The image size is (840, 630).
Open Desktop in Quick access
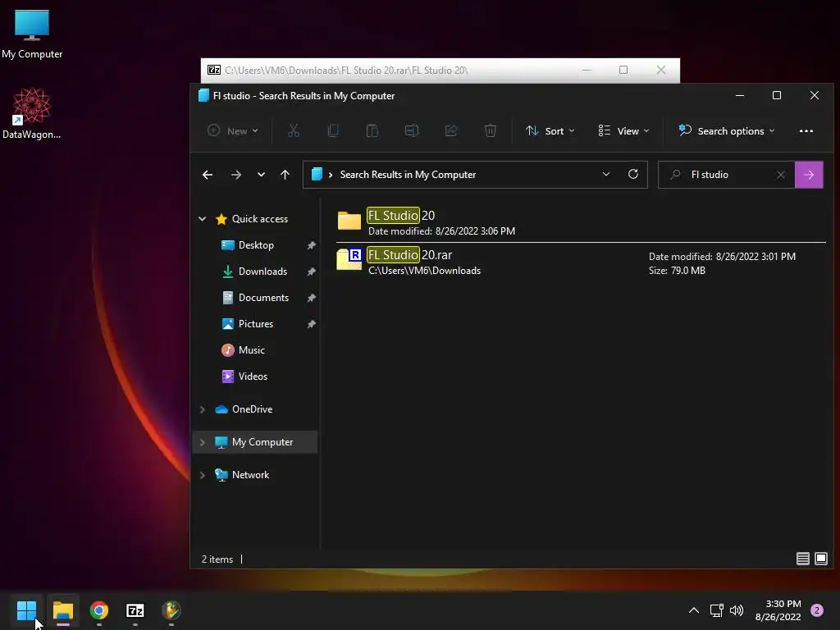(256, 244)
